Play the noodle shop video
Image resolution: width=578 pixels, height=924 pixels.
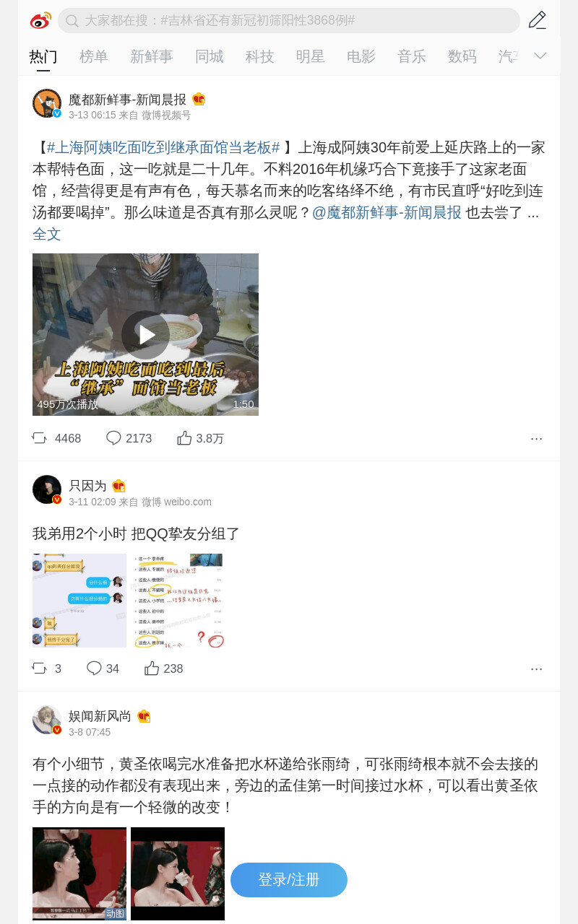click(145, 334)
